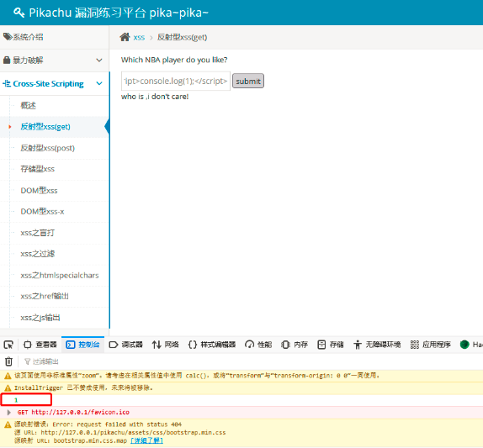Click the Pikachu key logo icon
Screen dimensions: 483x448
19,13
